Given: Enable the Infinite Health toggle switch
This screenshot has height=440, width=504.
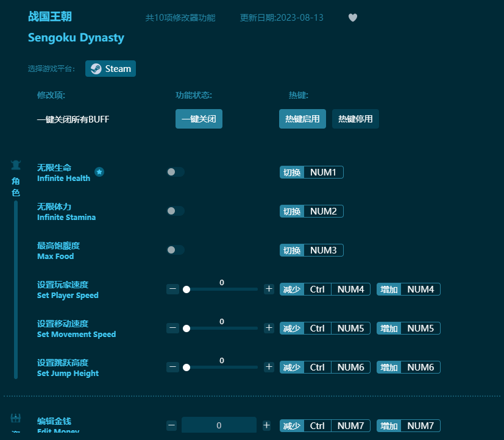Looking at the screenshot, I should pyautogui.click(x=176, y=172).
